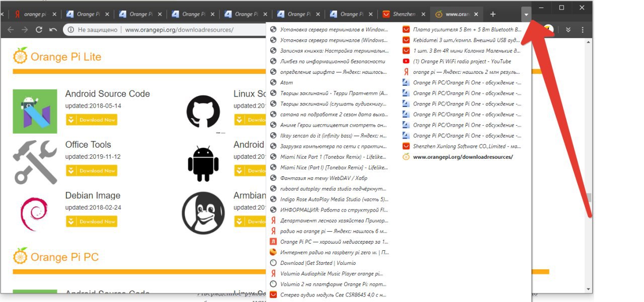Image resolution: width=644 pixels, height=302 pixels.
Task: Expand the hidden extensions chevron
Action: click(568, 30)
